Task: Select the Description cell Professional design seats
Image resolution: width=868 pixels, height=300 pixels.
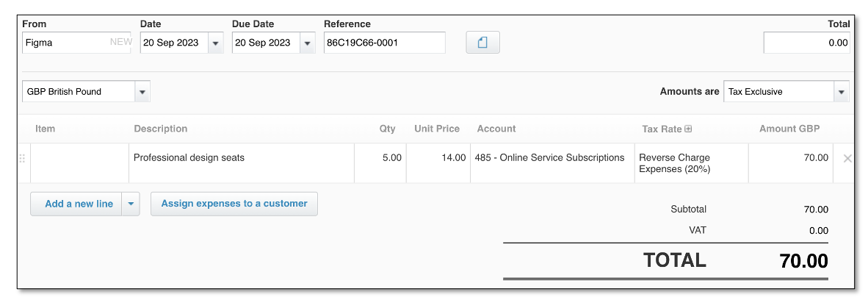Action: coord(242,163)
